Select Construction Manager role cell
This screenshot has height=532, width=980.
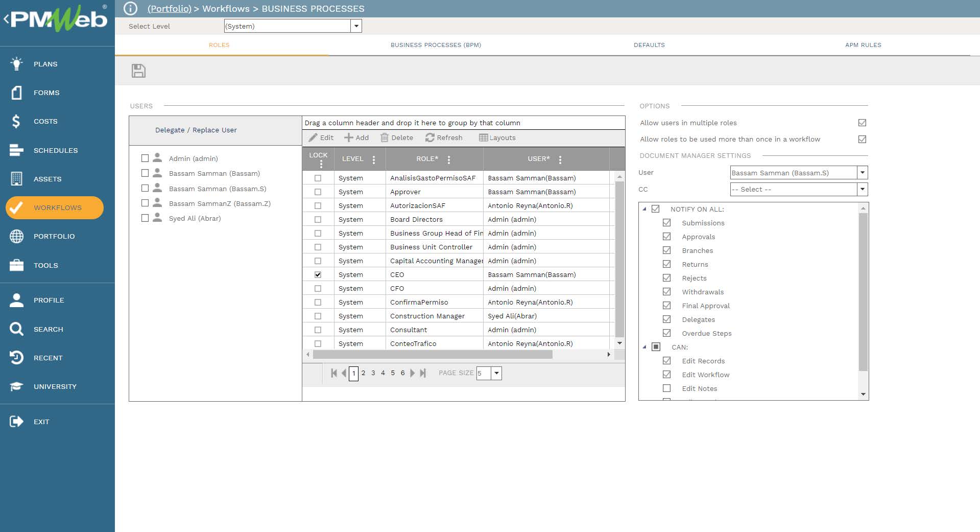[434, 316]
